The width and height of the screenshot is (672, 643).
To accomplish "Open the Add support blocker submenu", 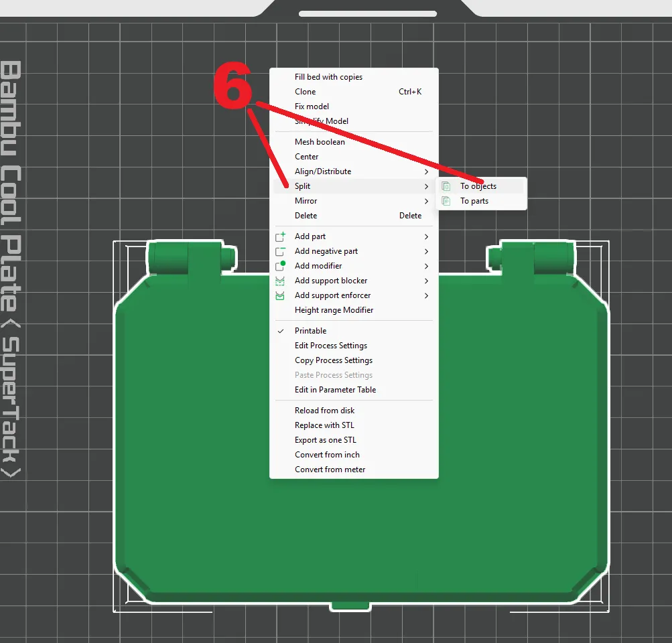I will point(354,281).
